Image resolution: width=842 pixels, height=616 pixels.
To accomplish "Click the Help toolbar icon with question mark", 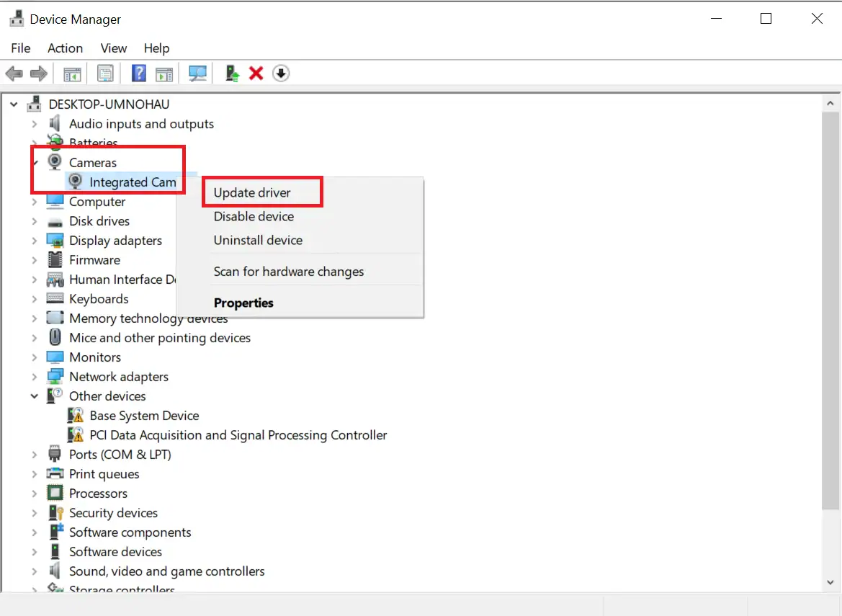I will [x=139, y=73].
